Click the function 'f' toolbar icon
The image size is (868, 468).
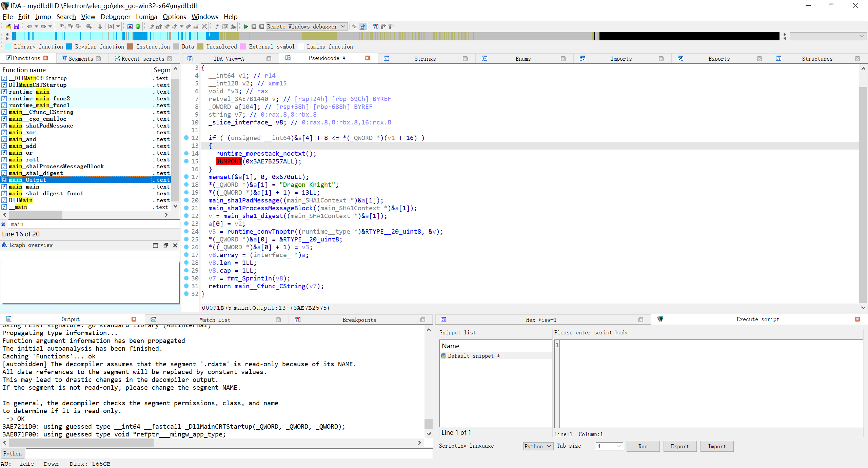pos(217,26)
